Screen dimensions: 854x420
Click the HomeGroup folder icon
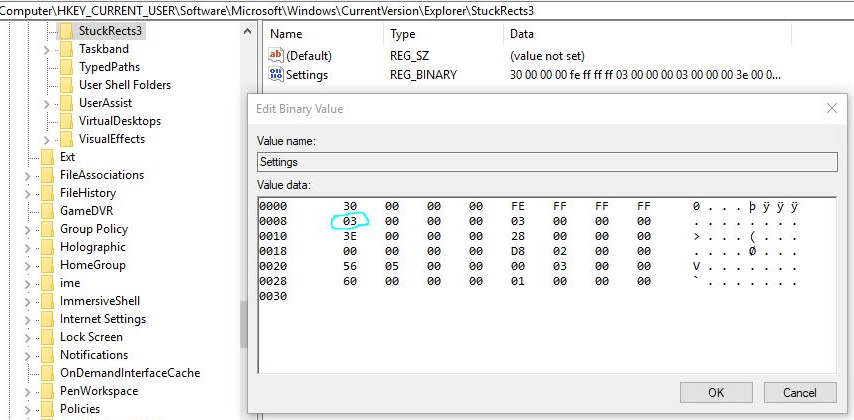pyautogui.click(x=48, y=265)
